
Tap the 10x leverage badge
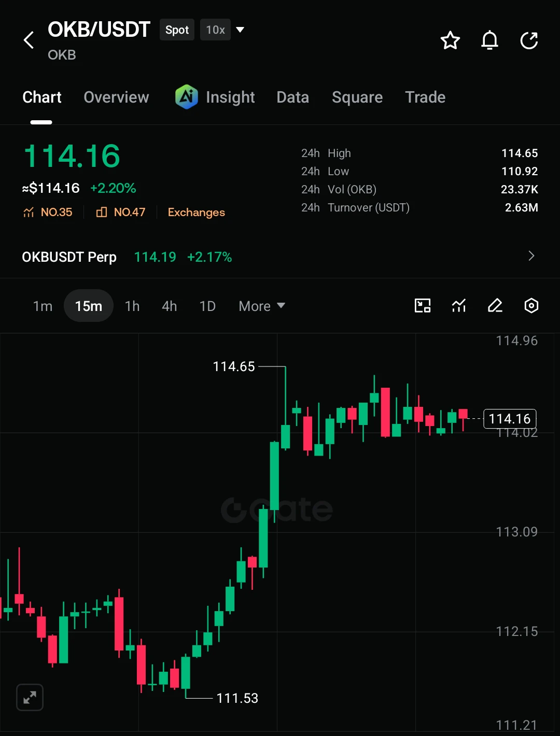[215, 30]
